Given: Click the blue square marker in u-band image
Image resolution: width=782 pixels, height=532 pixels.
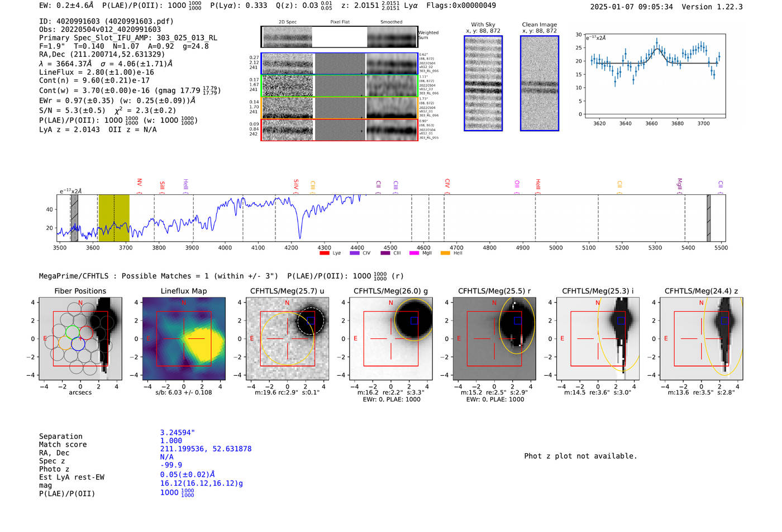Looking at the screenshot, I should 311,320.
